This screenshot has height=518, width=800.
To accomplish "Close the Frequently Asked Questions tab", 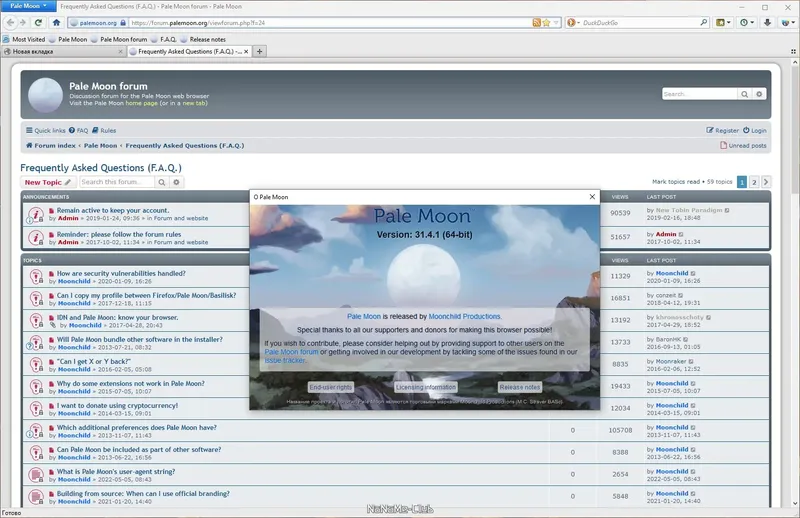I will pyautogui.click(x=246, y=52).
